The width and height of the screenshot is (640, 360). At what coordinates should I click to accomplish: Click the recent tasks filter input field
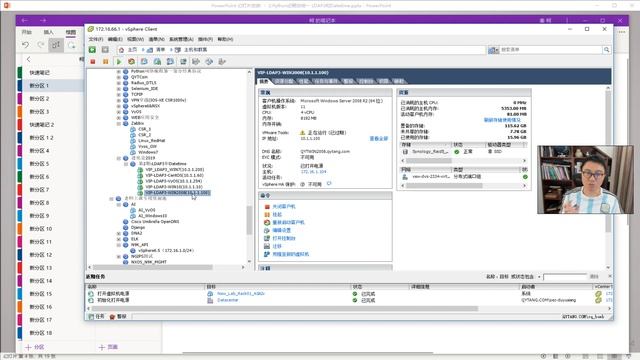click(565, 277)
